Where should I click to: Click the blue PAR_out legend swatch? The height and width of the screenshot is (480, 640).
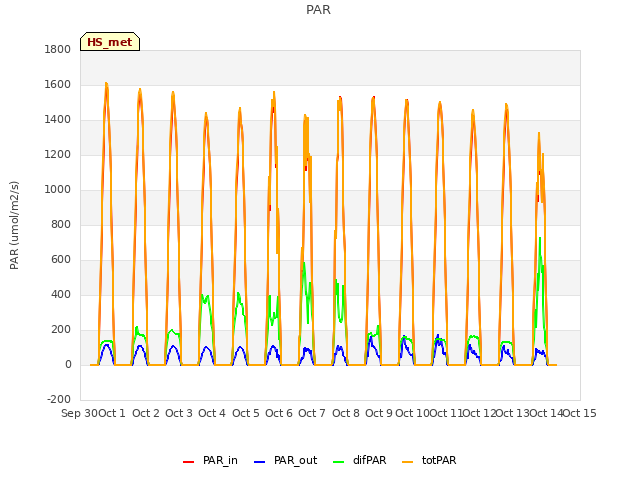pos(259,461)
